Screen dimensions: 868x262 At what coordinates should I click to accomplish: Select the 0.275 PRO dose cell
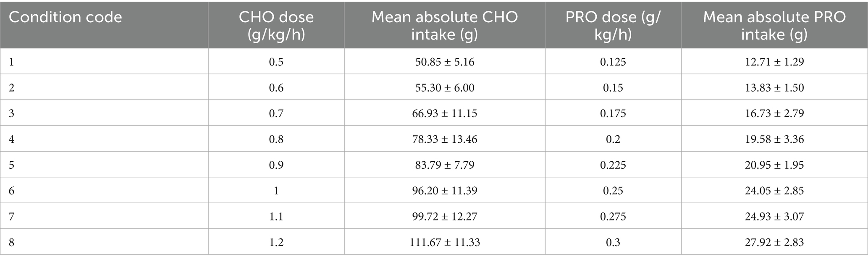[613, 217]
